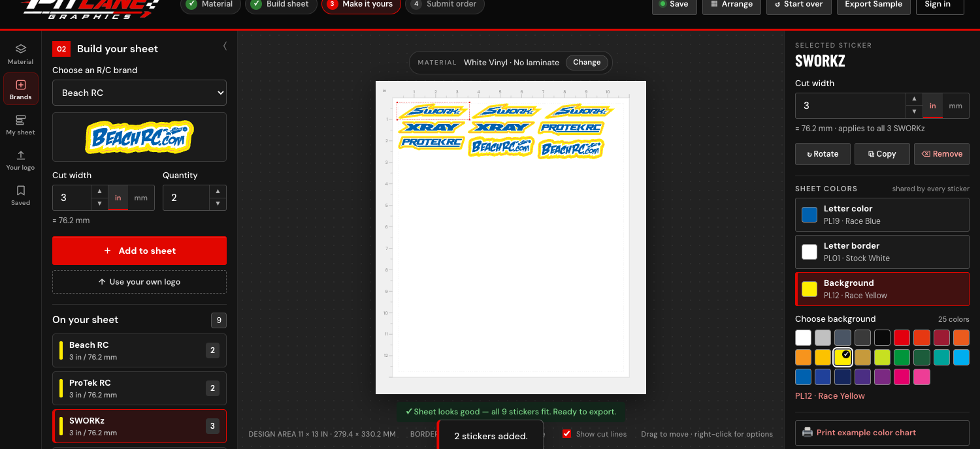Click Add to sheet

(x=139, y=251)
